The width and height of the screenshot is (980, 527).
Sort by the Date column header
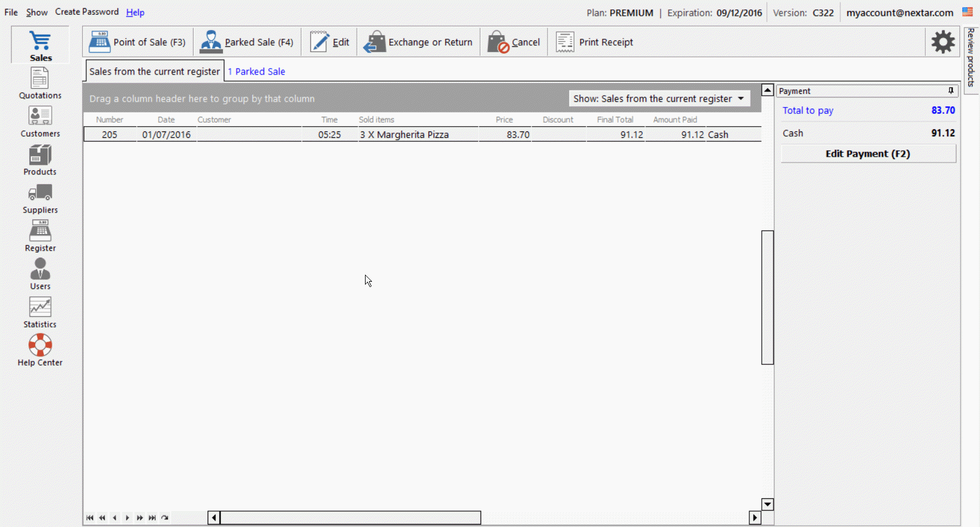pos(166,120)
